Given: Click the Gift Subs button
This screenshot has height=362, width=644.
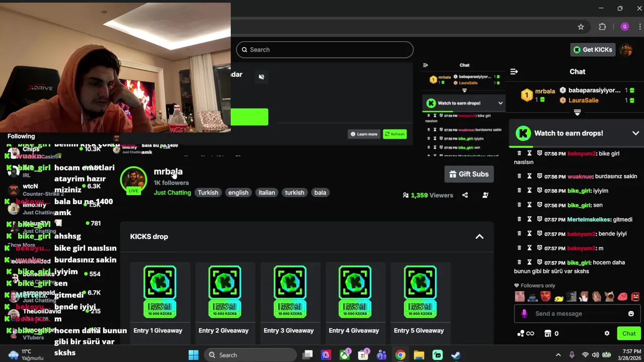Looking at the screenshot, I should 469,174.
